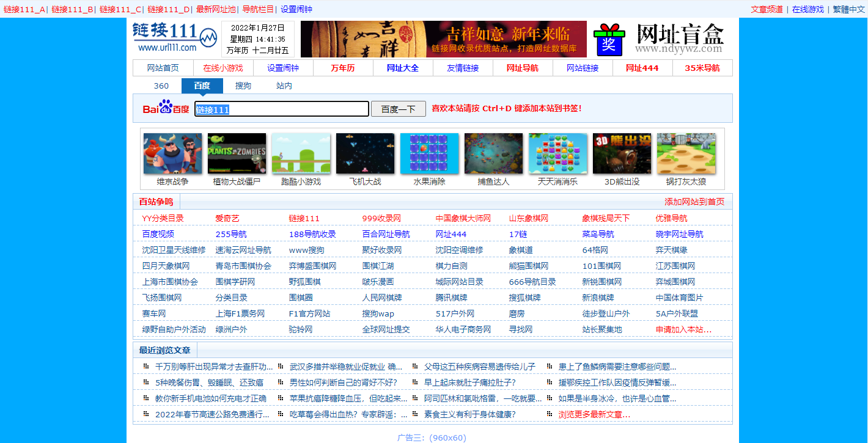Open 设置闹钟 in navigation bar

pos(283,68)
